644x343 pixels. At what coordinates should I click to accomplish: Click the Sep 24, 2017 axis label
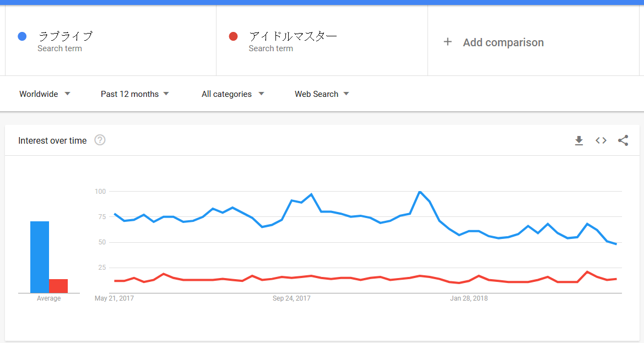pos(291,298)
